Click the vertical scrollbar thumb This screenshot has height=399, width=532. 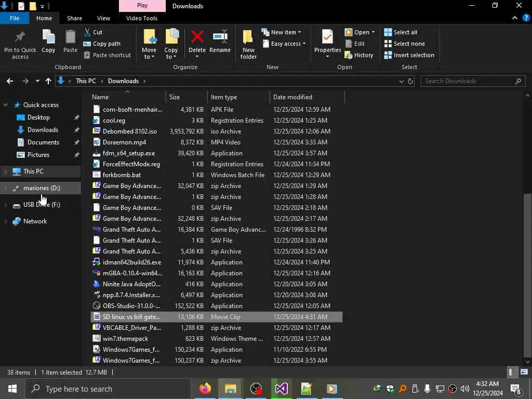click(527, 275)
